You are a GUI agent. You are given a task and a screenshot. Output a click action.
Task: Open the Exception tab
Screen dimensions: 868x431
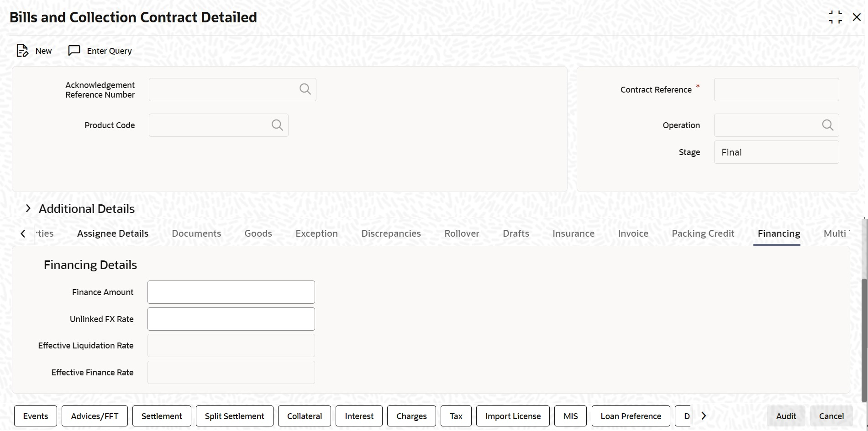[316, 234]
